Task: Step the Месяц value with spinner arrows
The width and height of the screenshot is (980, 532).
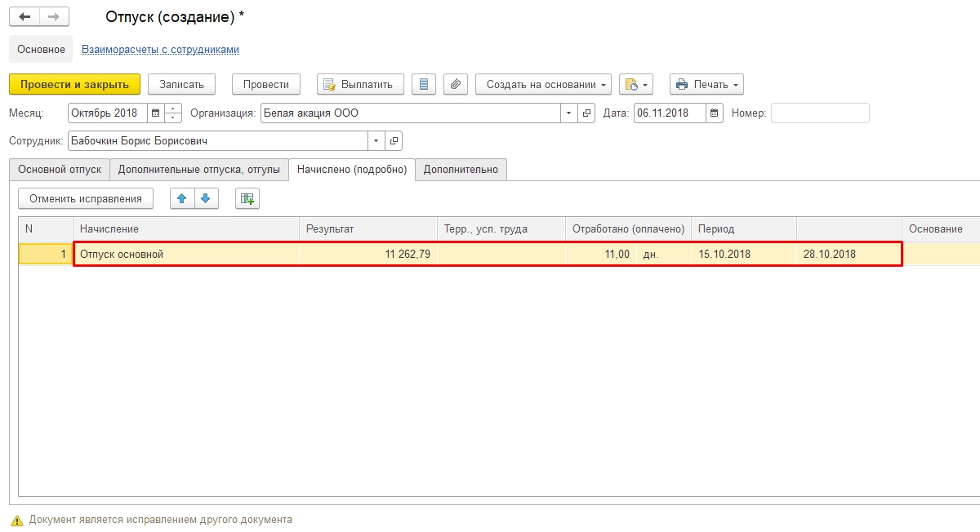Action: [173, 113]
